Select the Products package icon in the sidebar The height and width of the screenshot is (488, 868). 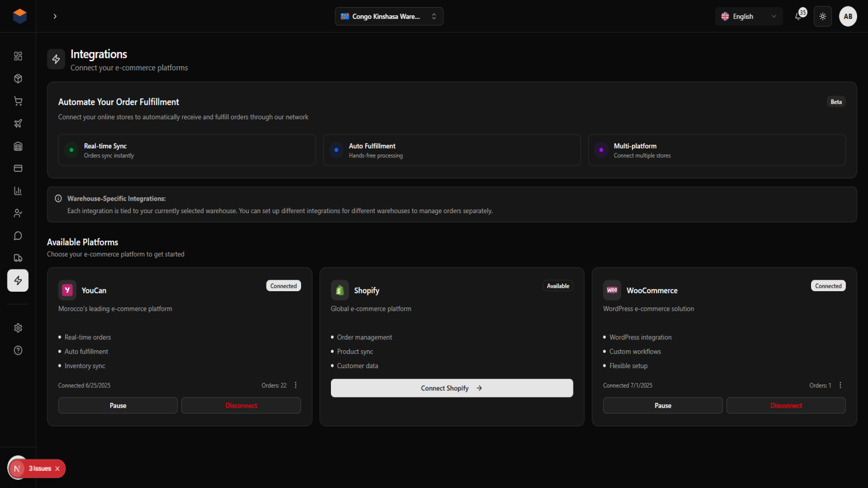pos(18,78)
